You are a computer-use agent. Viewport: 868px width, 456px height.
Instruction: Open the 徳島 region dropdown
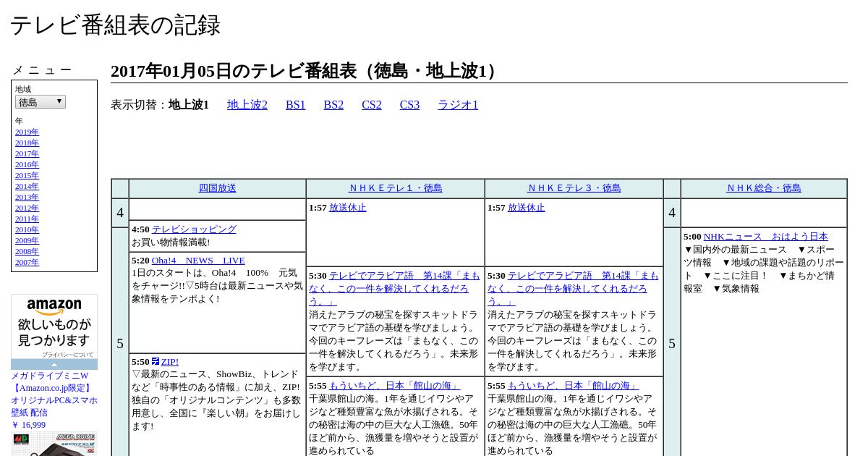pyautogui.click(x=41, y=102)
